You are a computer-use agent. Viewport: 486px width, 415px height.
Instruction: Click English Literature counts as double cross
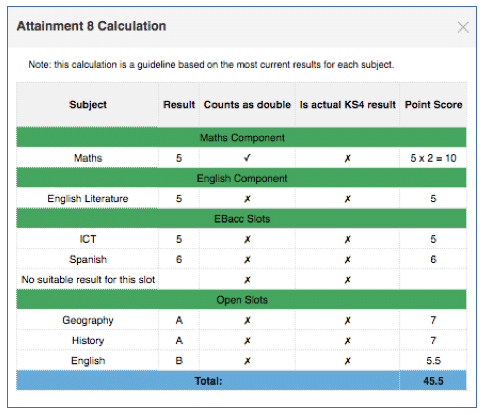pyautogui.click(x=247, y=199)
